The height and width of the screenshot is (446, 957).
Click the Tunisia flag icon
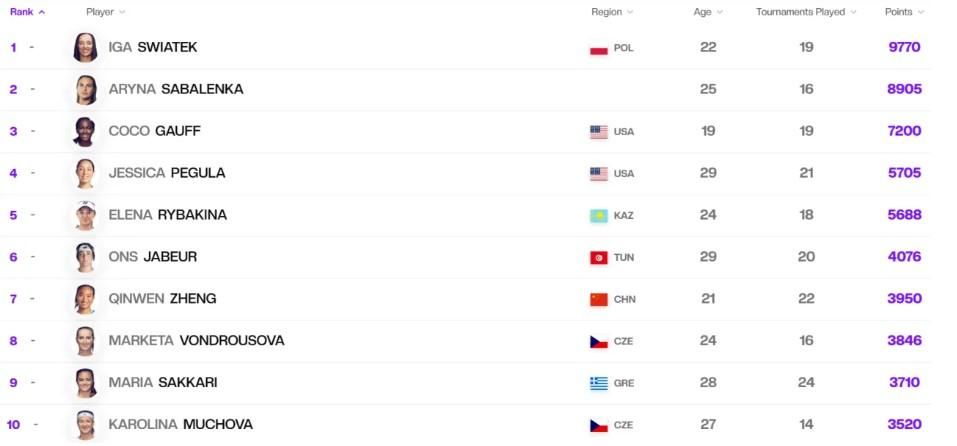(599, 257)
